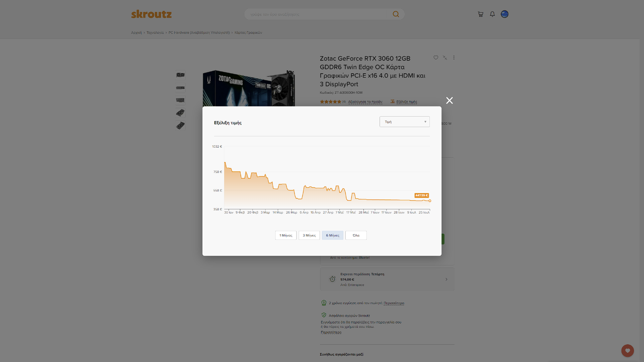644x362 pixels.
Task: Select the first product thumbnail
Action: (x=180, y=75)
